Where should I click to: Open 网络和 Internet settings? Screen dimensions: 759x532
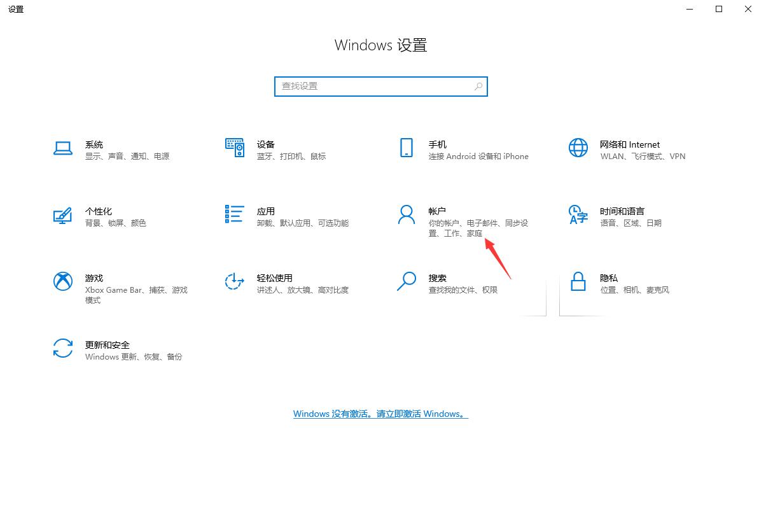578,148
